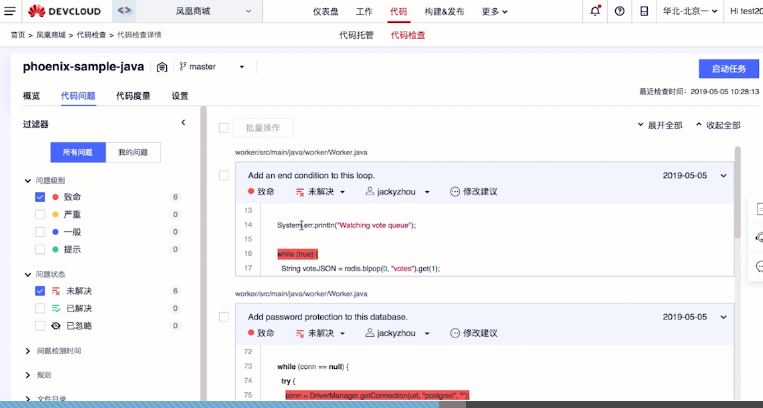Click the ignored eye icon in filter
Viewport: 763px width, 408px height.
pyautogui.click(x=56, y=326)
